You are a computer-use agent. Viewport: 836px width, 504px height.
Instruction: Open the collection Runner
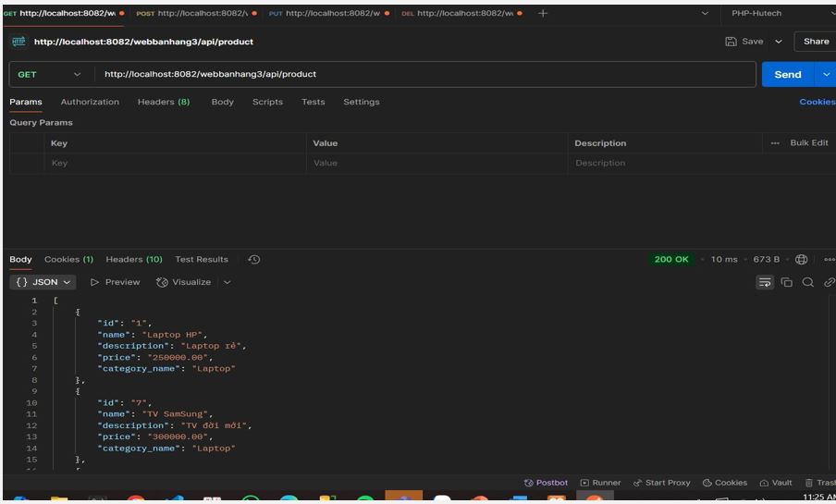click(600, 483)
